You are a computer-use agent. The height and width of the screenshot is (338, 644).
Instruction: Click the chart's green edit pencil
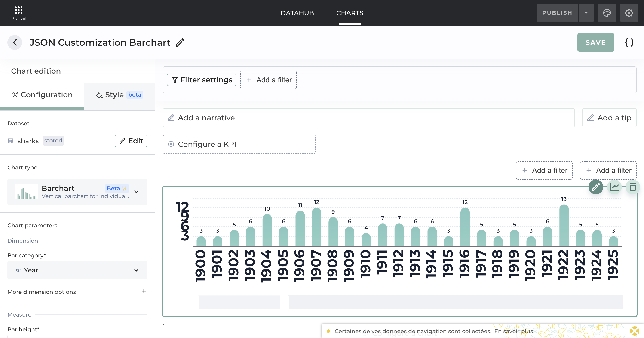[596, 187]
